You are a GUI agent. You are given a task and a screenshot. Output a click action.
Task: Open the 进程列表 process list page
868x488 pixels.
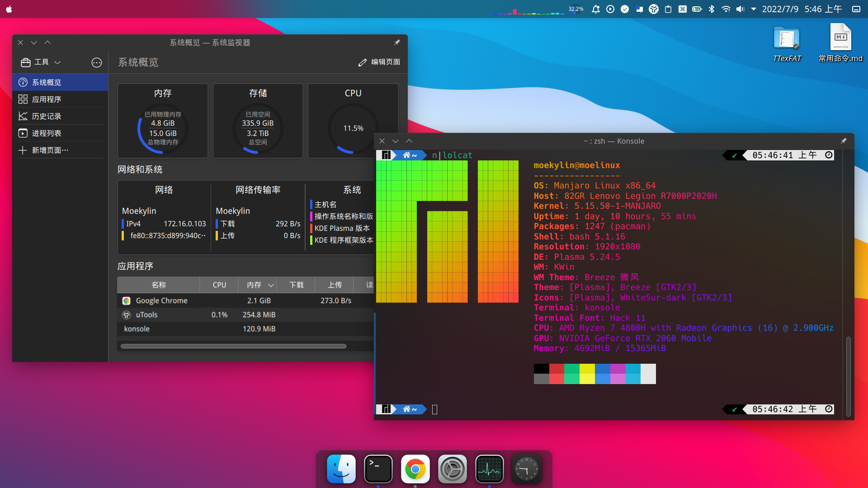[46, 133]
